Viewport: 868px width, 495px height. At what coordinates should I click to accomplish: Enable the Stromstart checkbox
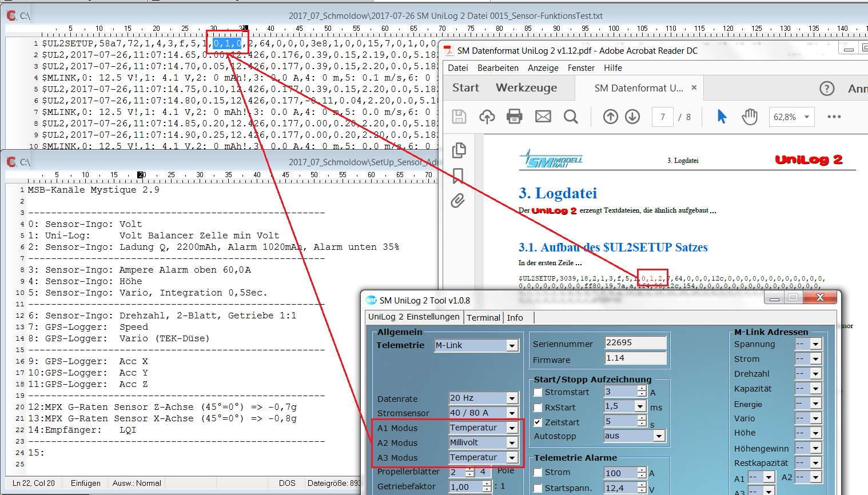tap(538, 392)
